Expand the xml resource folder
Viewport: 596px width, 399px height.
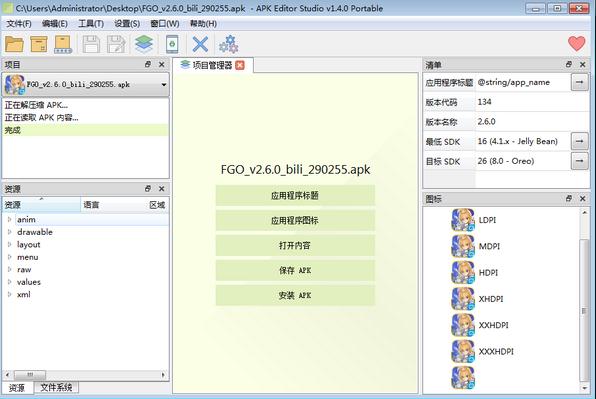coord(10,294)
